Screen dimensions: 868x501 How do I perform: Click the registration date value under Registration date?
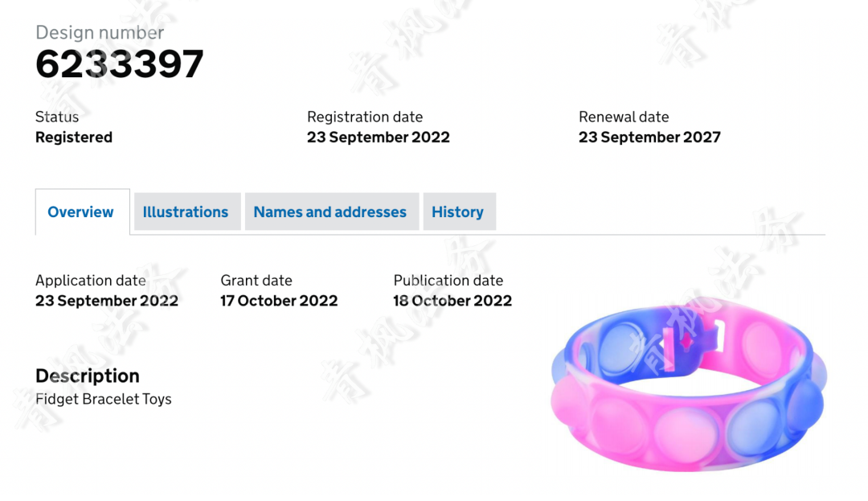click(379, 138)
